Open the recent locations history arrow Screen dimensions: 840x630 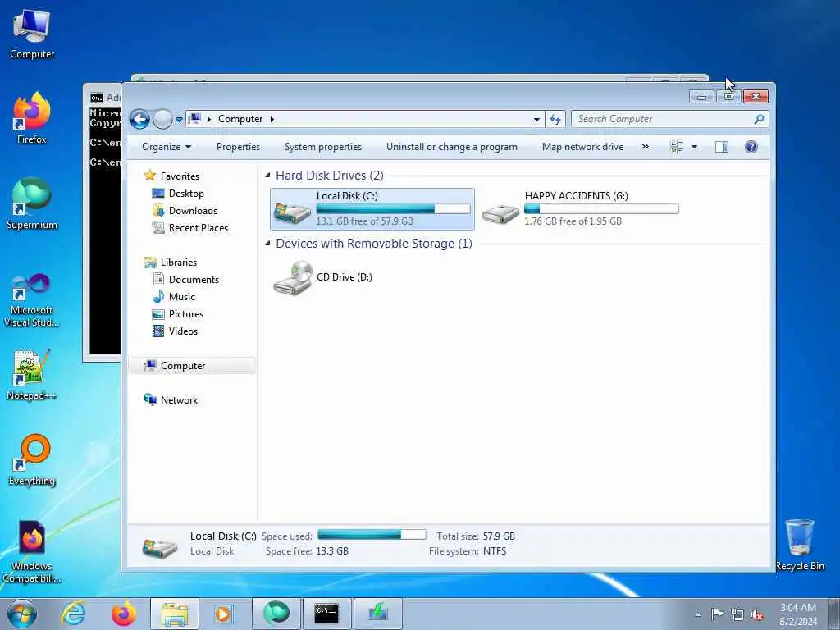pyautogui.click(x=179, y=120)
